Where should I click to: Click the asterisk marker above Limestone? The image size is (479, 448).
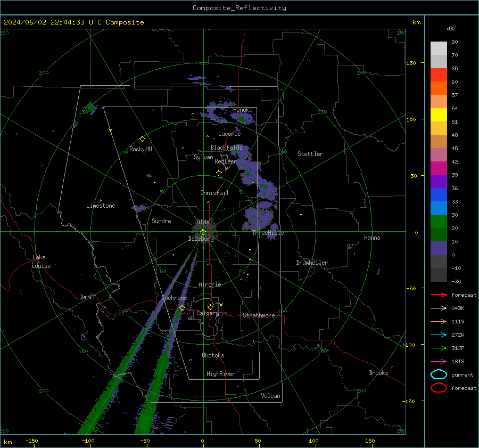tap(101, 201)
